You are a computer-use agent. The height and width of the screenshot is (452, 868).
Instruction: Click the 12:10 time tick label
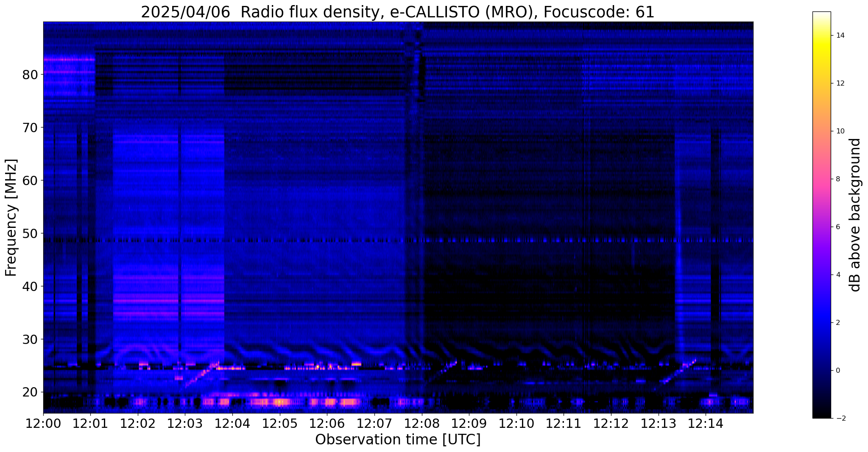tap(516, 424)
